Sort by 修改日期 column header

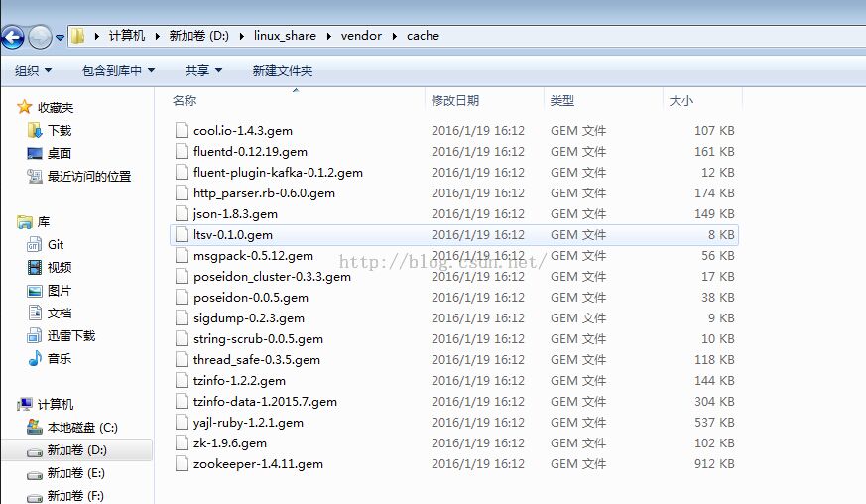[455, 100]
